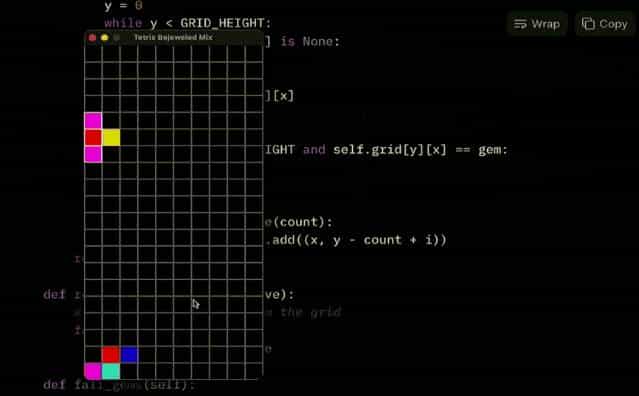Click the 'self.grid[y][x] == gem:' code text
Image resolution: width=639 pixels, height=396 pixels.
[x=420, y=150]
